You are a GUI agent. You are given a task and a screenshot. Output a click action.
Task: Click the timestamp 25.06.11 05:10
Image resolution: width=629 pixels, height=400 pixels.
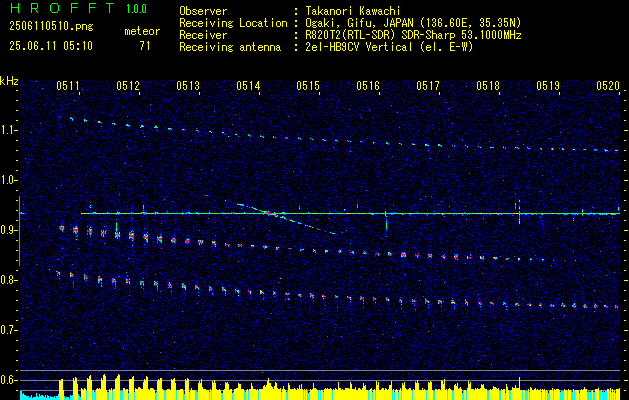tap(51, 46)
